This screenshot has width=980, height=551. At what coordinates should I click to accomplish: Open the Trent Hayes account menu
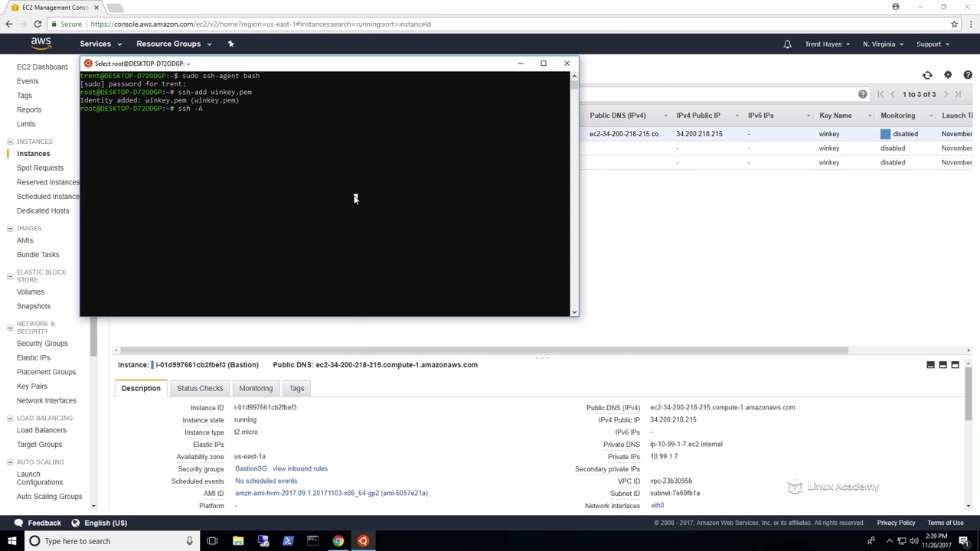[x=827, y=44]
